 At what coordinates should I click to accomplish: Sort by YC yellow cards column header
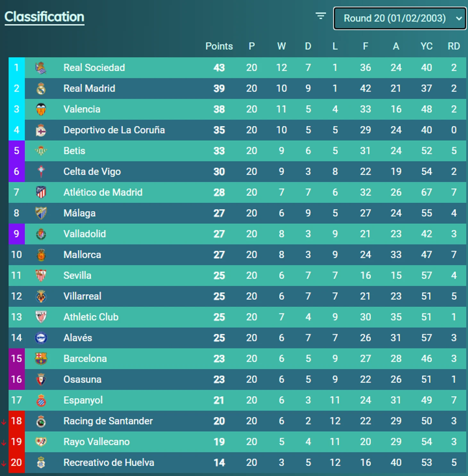[426, 46]
